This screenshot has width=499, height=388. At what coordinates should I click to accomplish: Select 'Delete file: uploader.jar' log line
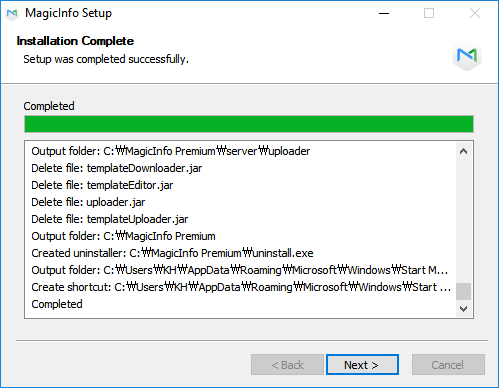point(88,202)
